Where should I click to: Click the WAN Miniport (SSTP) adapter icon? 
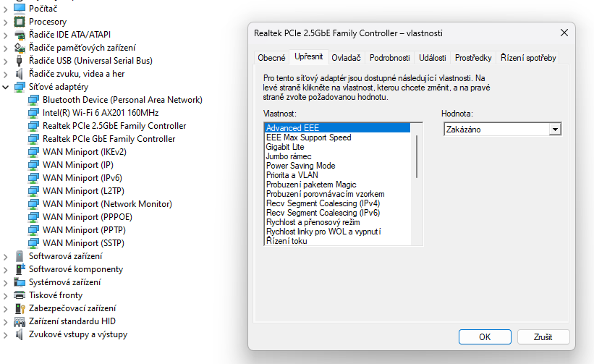click(x=33, y=243)
